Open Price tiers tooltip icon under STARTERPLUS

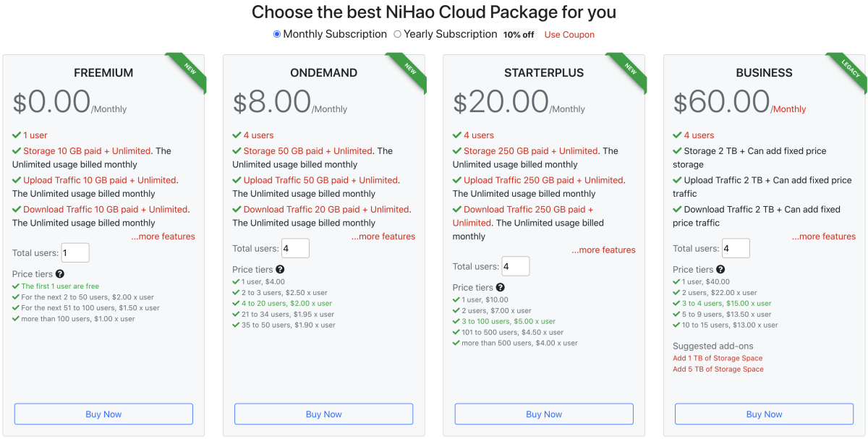[499, 287]
